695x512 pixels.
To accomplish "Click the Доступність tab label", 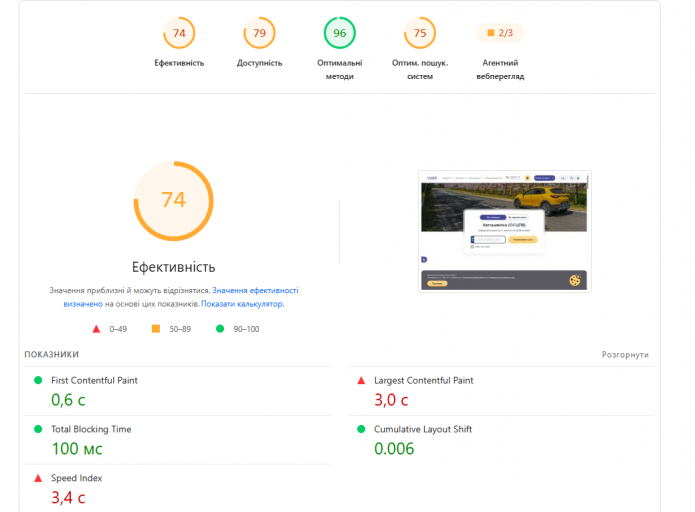I will pos(259,63).
